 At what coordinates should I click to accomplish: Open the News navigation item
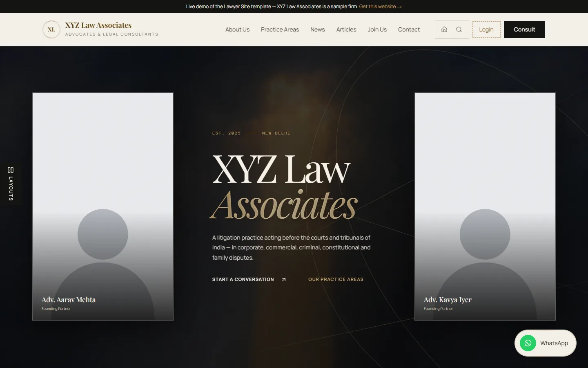coord(317,29)
